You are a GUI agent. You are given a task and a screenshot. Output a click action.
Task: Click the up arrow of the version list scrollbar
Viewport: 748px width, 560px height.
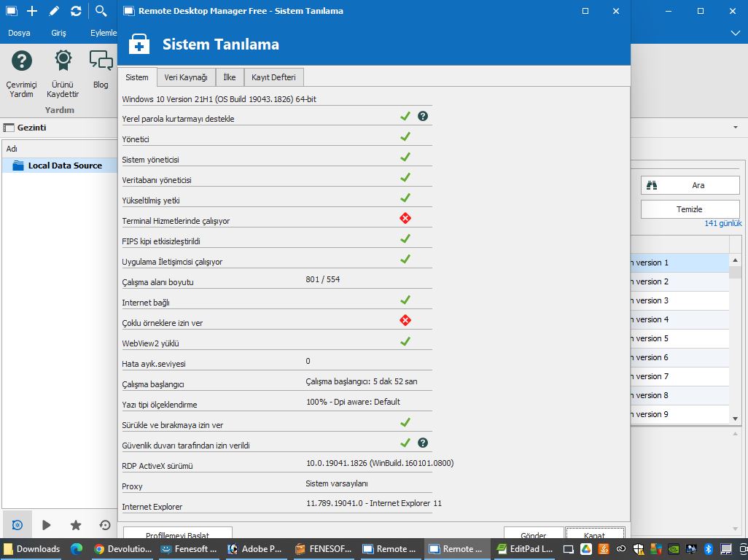[x=735, y=260]
